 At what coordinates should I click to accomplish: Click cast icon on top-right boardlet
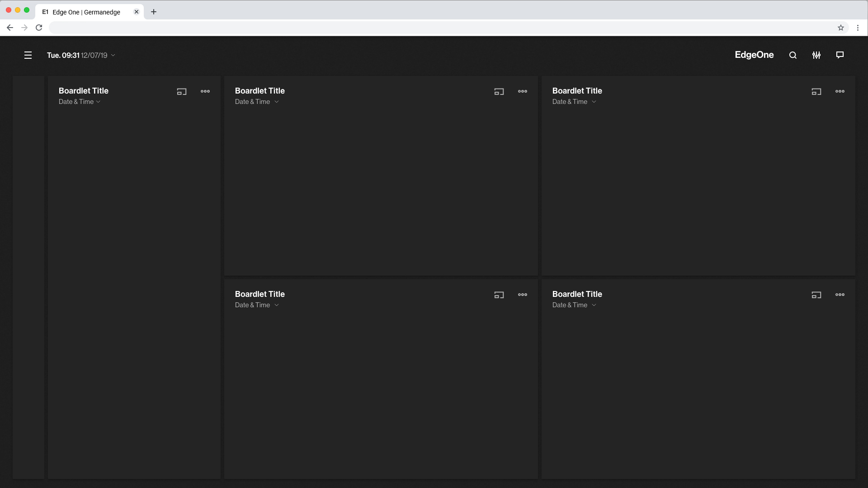[816, 91]
